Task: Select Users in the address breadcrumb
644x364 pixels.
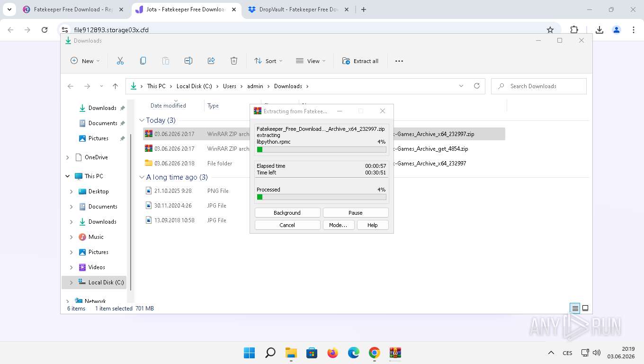Action: click(x=230, y=86)
